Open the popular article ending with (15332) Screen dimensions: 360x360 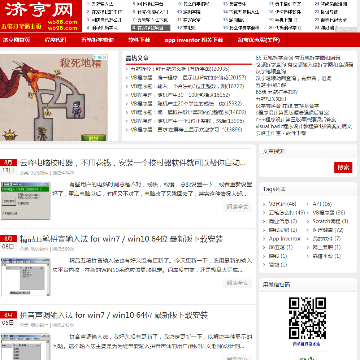[x=186, y=104]
